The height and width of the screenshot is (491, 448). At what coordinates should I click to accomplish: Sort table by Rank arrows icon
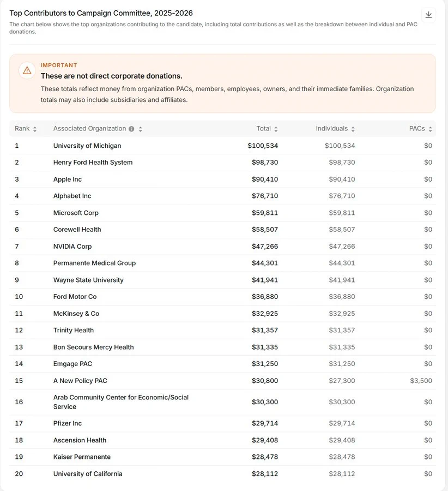pyautogui.click(x=35, y=129)
